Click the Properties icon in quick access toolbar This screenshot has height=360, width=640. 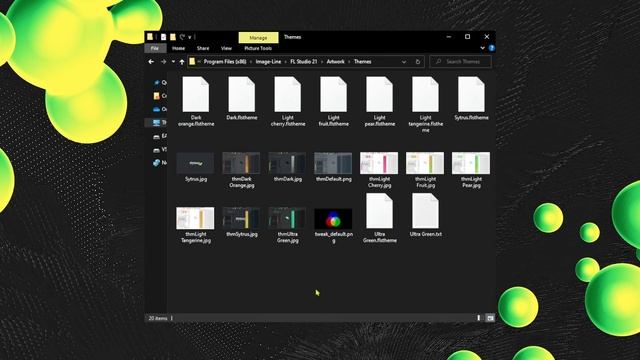[163, 37]
